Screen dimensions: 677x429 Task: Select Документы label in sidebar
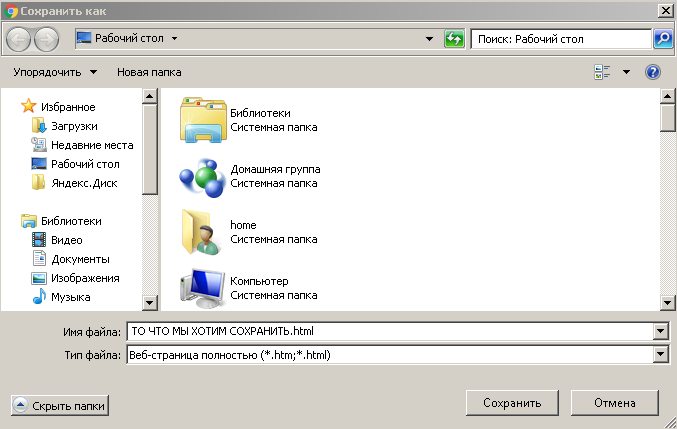(x=80, y=259)
